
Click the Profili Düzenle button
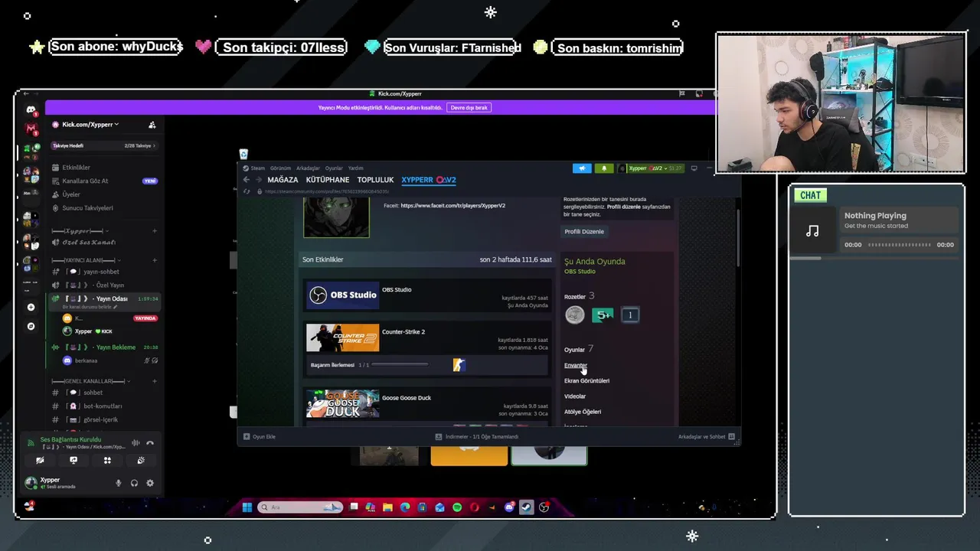(x=584, y=232)
